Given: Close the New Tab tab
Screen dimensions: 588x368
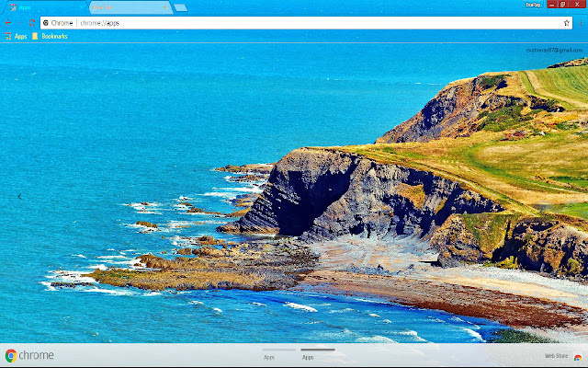Looking at the screenshot, I should pyautogui.click(x=164, y=7).
